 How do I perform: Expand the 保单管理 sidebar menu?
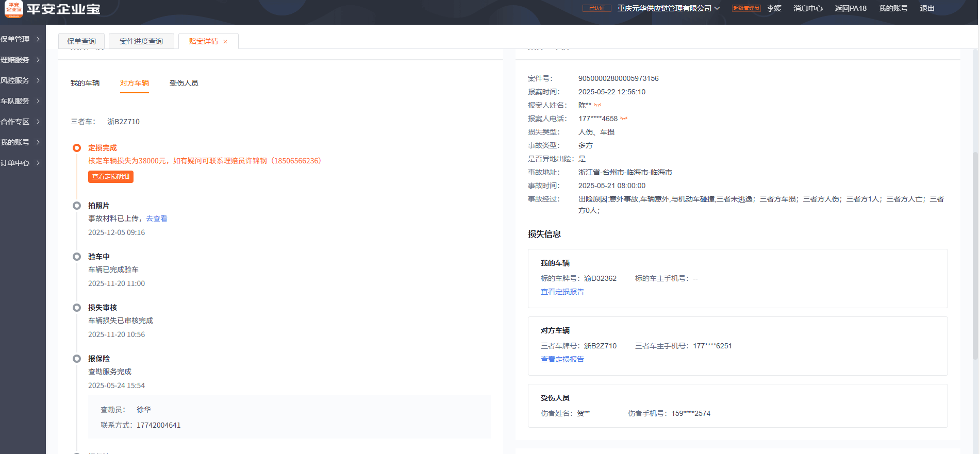point(21,39)
